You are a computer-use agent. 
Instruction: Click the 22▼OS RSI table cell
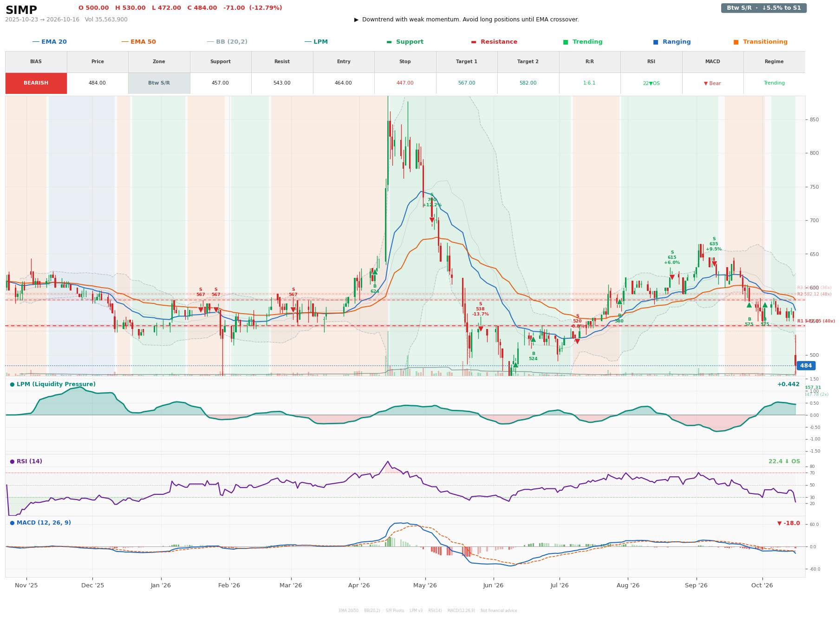pos(651,83)
